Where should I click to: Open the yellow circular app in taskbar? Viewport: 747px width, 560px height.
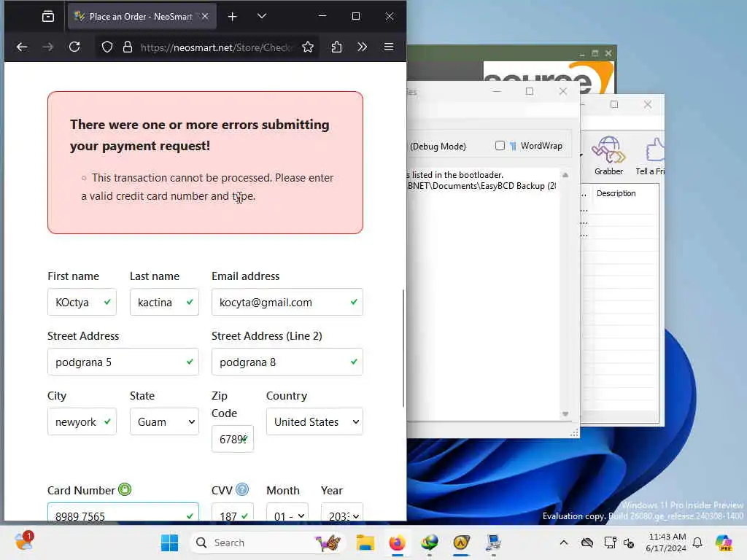(x=461, y=542)
